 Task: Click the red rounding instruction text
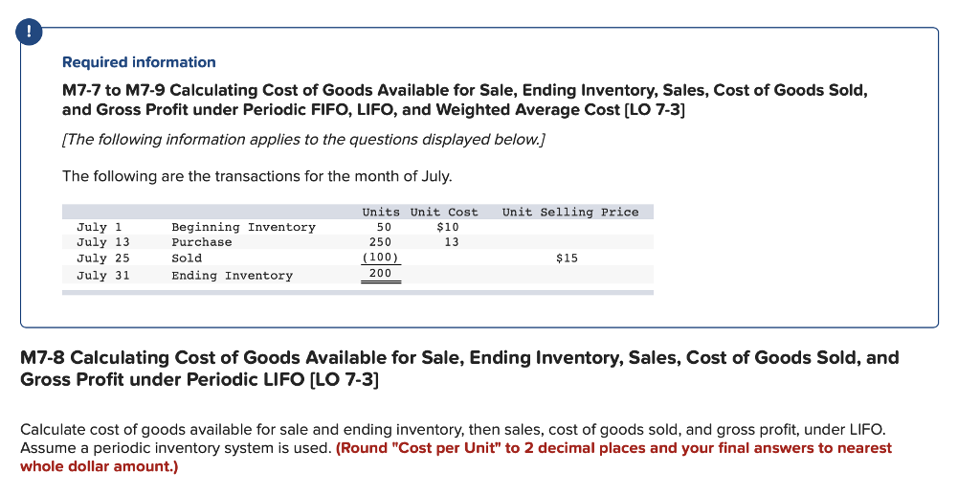pyautogui.click(x=612, y=448)
